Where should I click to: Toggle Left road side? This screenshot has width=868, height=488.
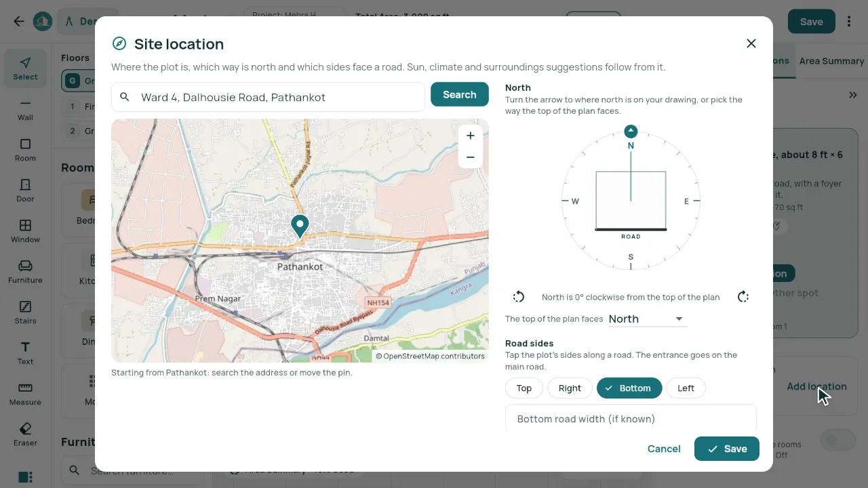[686, 388]
